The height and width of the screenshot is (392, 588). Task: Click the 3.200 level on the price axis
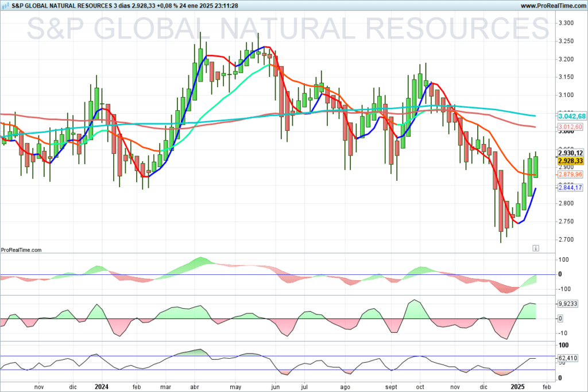click(566, 59)
